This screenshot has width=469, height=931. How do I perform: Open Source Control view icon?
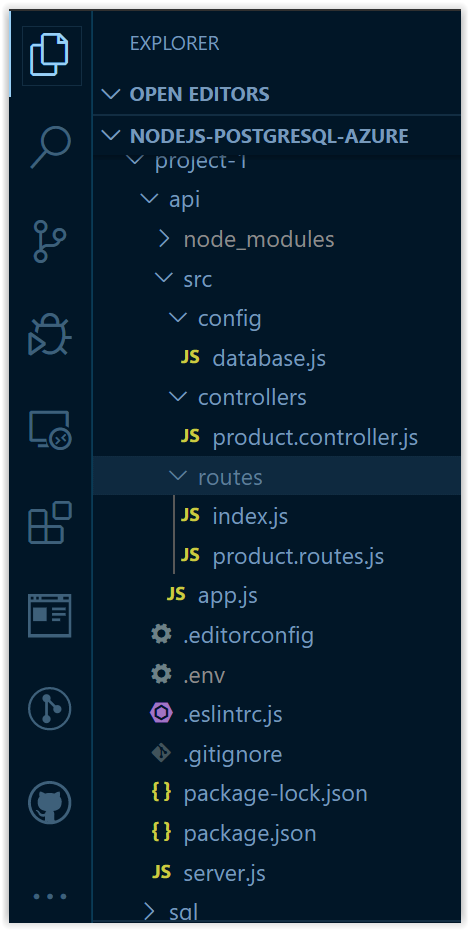[49, 241]
